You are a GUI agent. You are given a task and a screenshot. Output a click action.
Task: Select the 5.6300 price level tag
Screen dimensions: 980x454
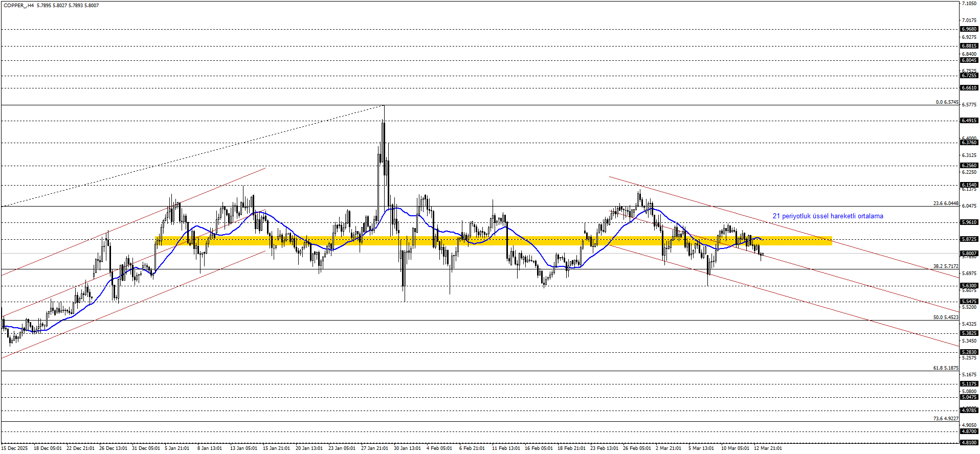click(x=969, y=286)
